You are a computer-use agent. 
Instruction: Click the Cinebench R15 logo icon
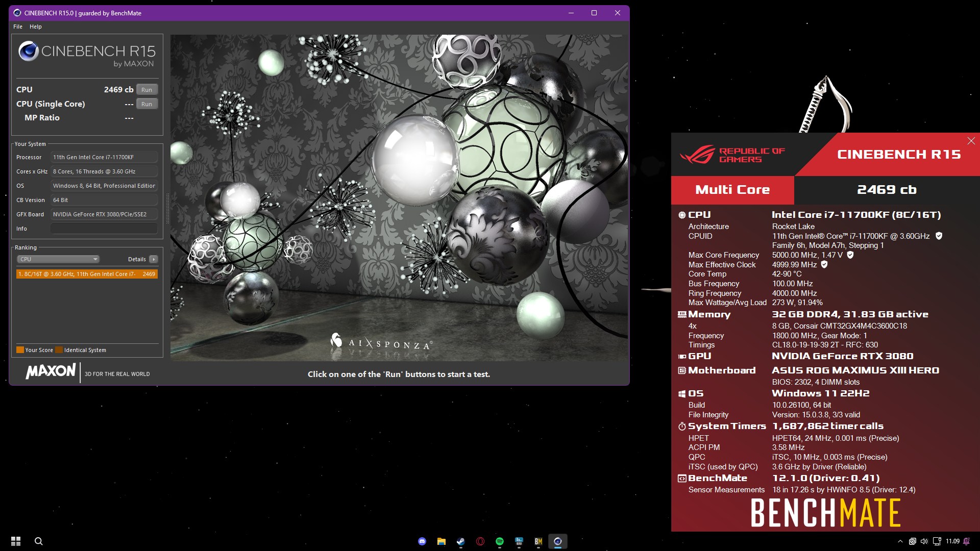tap(29, 51)
